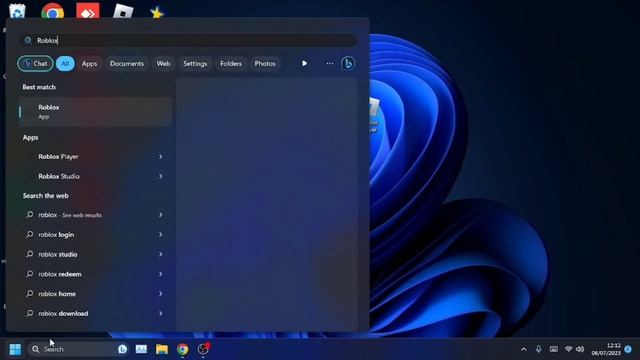Open Roblox Studio app result

95,176
